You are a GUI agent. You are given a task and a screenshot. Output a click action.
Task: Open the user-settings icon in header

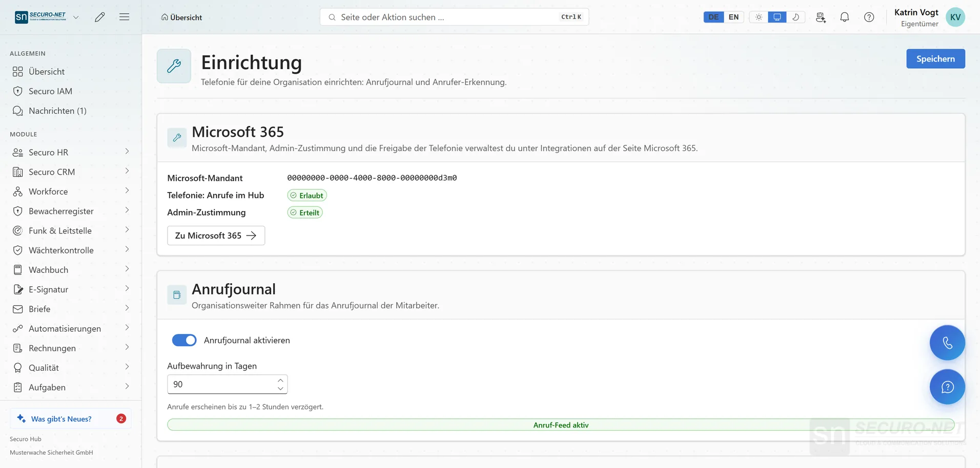click(x=821, y=17)
